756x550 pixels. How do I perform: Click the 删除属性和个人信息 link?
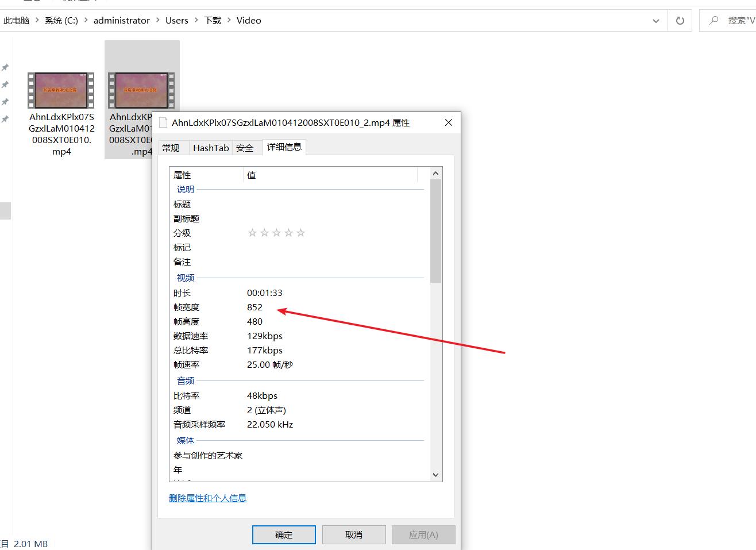207,498
